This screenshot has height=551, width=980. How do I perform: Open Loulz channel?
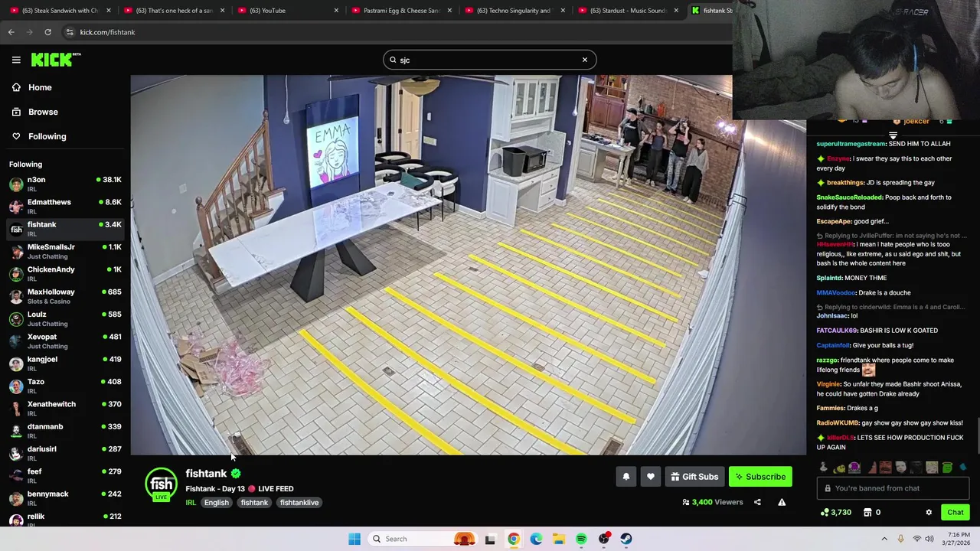(x=65, y=318)
